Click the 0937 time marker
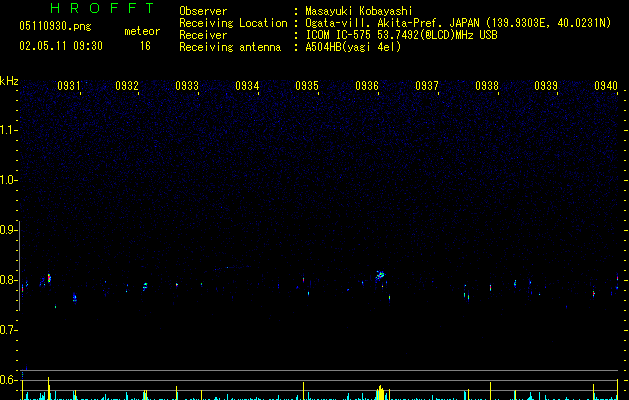The image size is (629, 400). (x=427, y=86)
